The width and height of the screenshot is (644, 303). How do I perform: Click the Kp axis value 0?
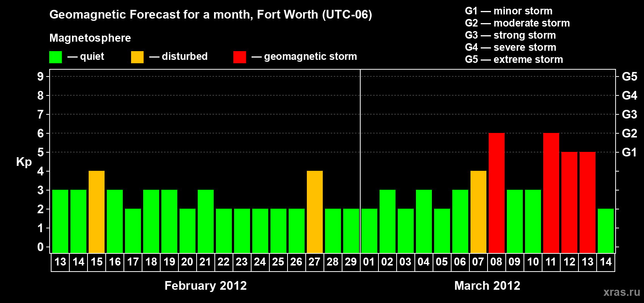pos(41,247)
